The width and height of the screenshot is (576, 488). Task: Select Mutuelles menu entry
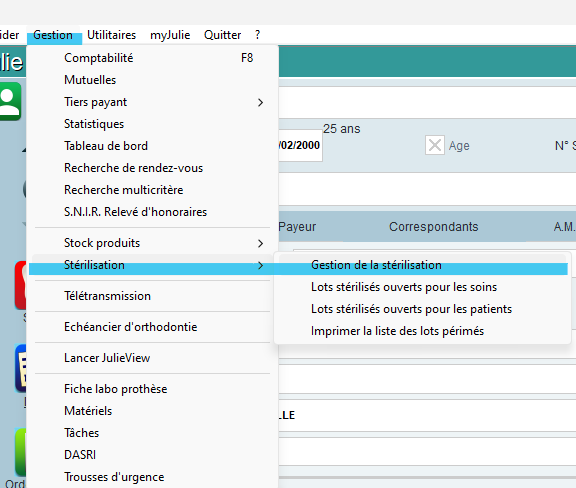[x=153, y=80]
